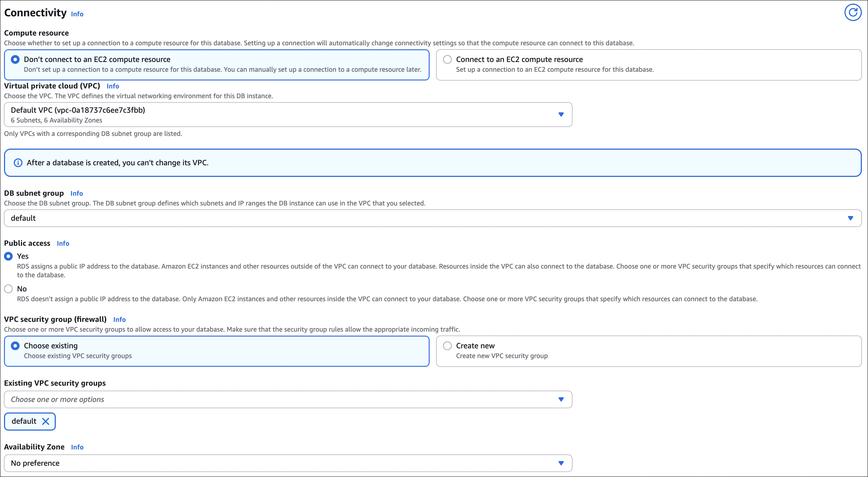
Task: Select Choose existing security group option
Action: pyautogui.click(x=15, y=346)
